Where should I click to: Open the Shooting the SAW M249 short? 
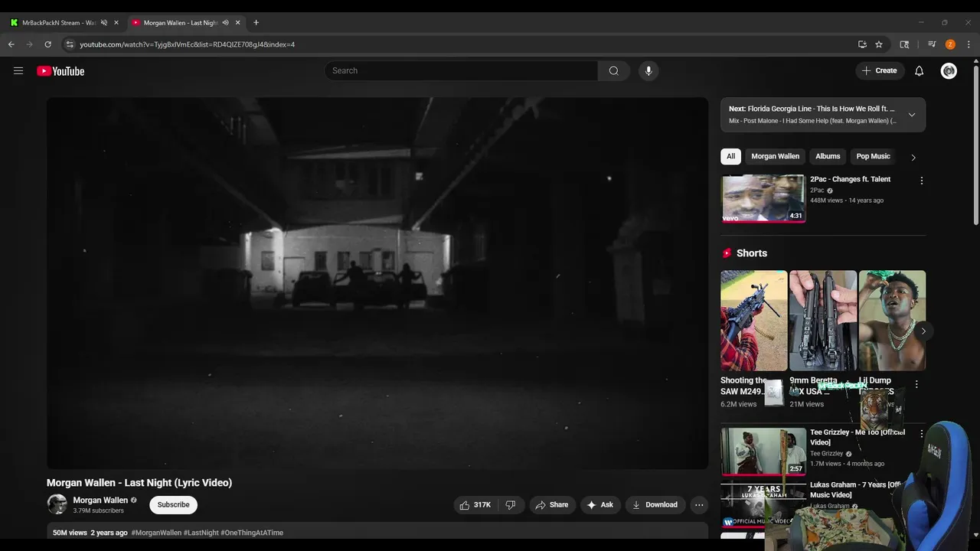pos(753,321)
